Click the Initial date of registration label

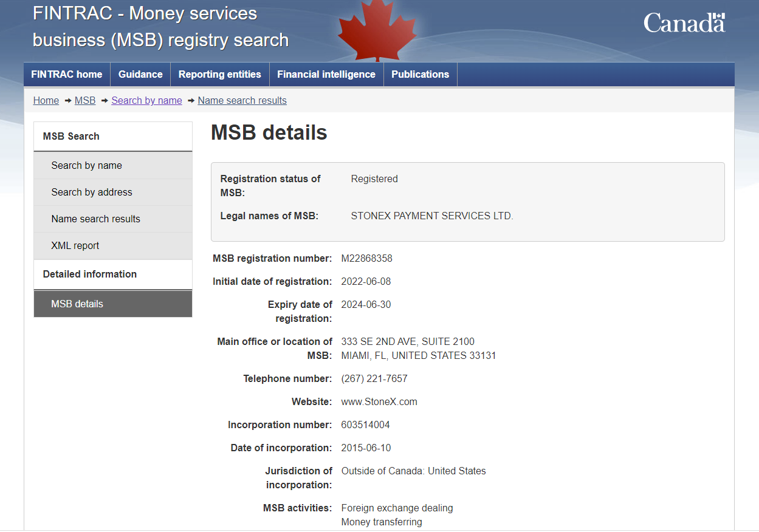pos(272,281)
